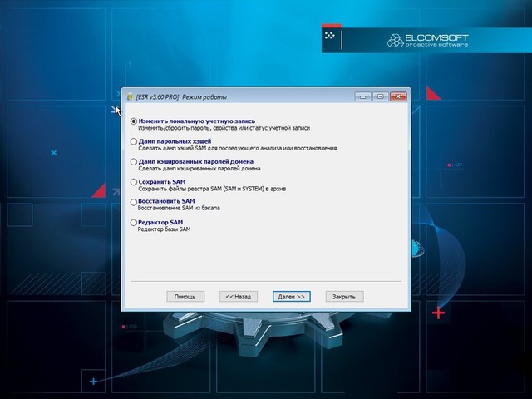
Task: Close the dialog with the red X
Action: [x=398, y=96]
